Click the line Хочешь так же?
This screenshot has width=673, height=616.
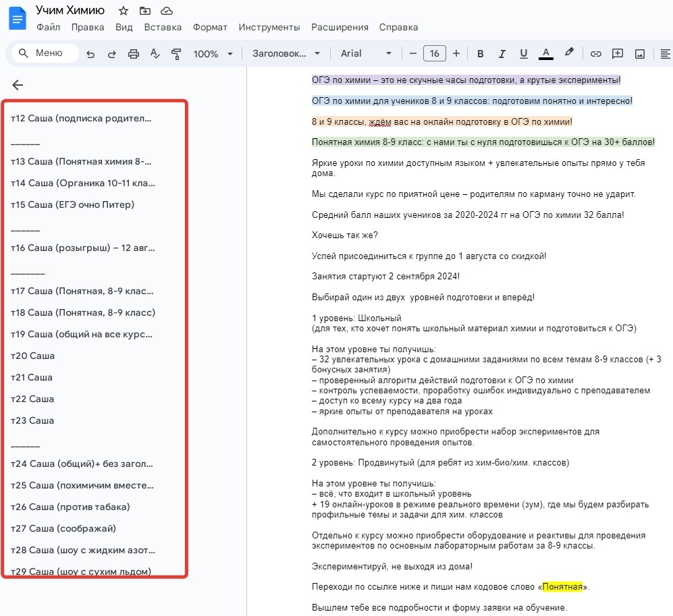point(345,235)
